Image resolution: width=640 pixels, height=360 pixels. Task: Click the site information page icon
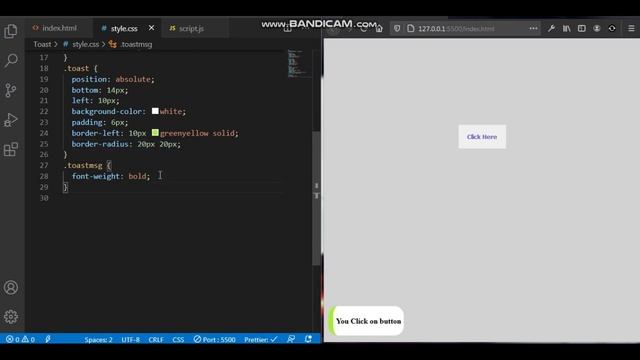(x=411, y=29)
